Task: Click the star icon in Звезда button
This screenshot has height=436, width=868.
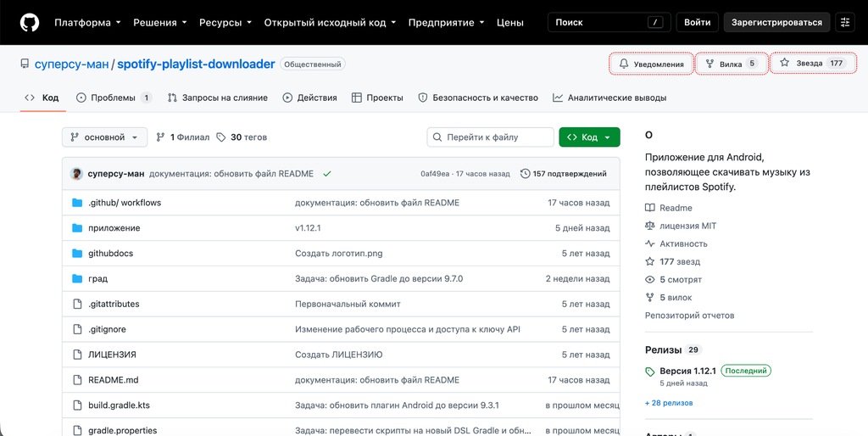Action: pyautogui.click(x=784, y=63)
